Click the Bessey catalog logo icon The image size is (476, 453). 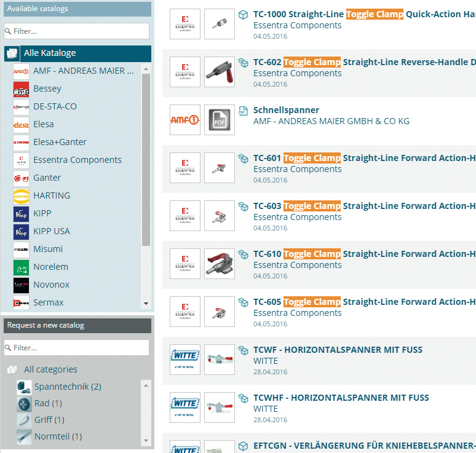[21, 89]
